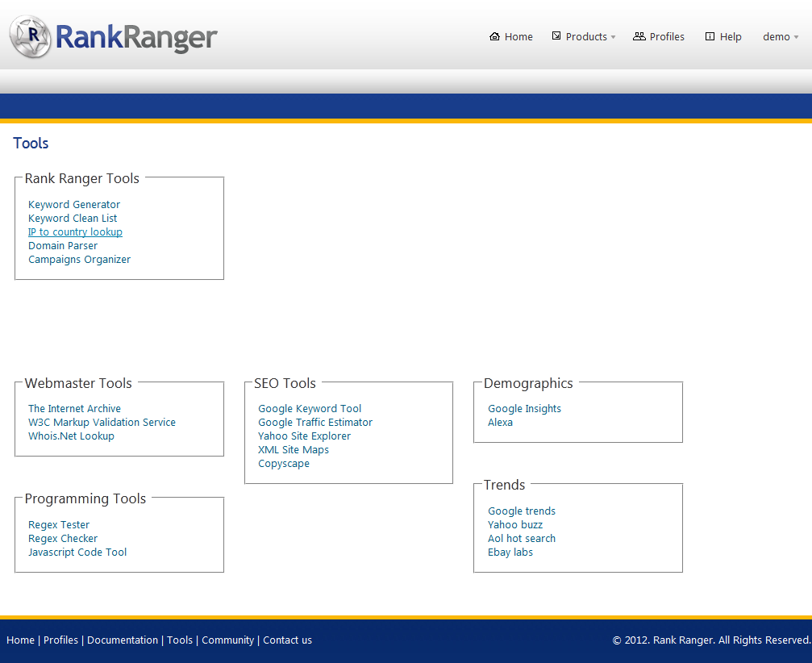
Task: Click Tools in the footer
Action: point(180,640)
